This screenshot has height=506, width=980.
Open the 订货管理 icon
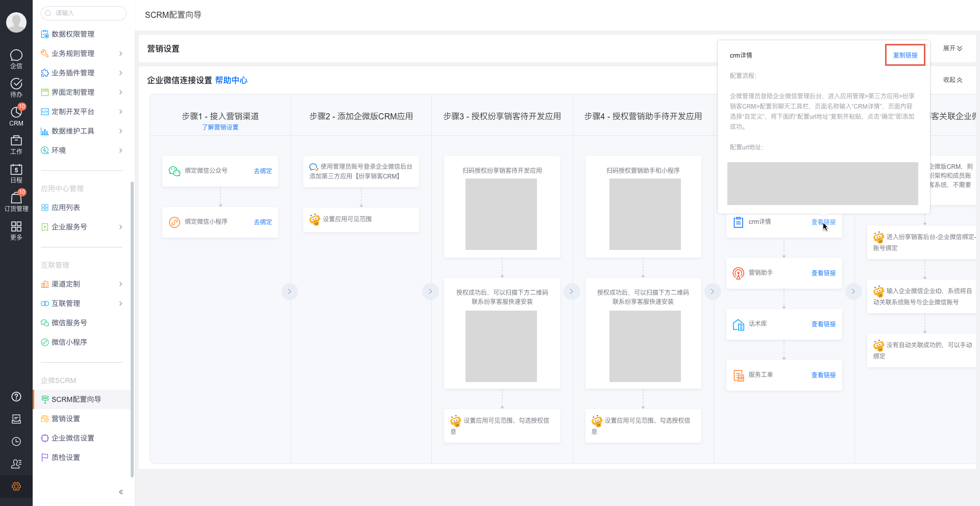(16, 201)
